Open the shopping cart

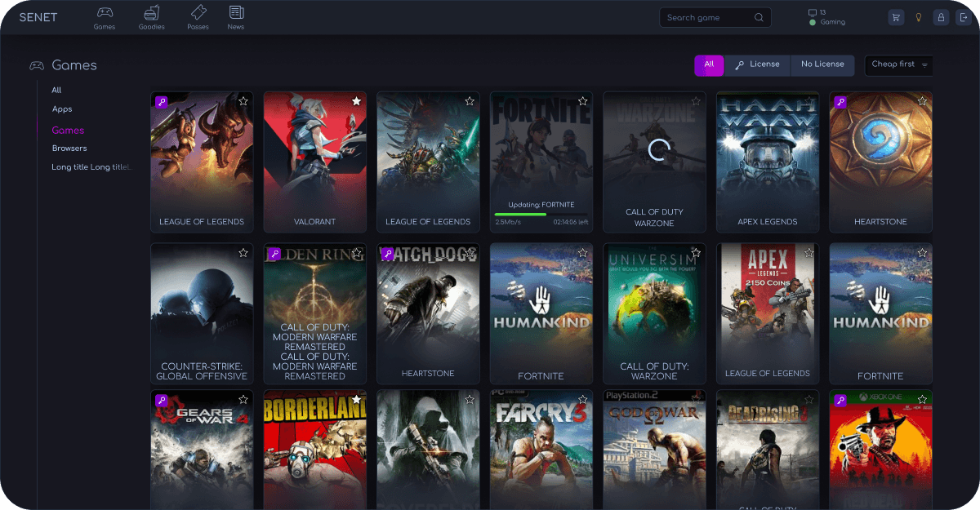pos(896,17)
